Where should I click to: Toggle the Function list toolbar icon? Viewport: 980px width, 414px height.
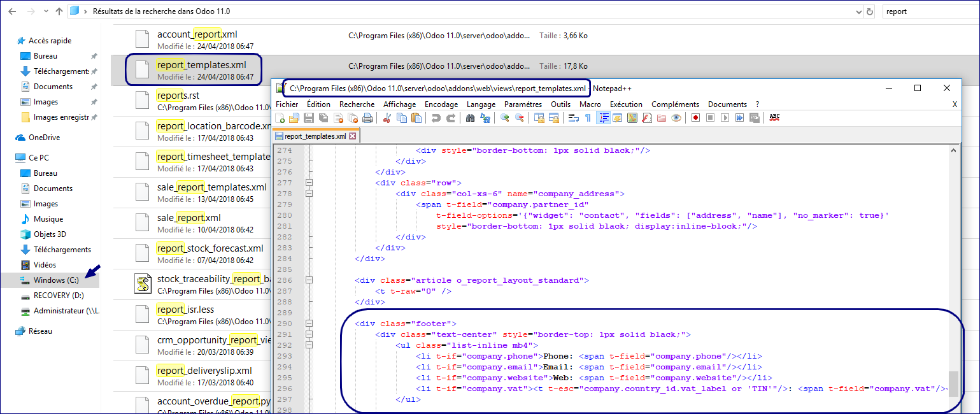(x=647, y=118)
